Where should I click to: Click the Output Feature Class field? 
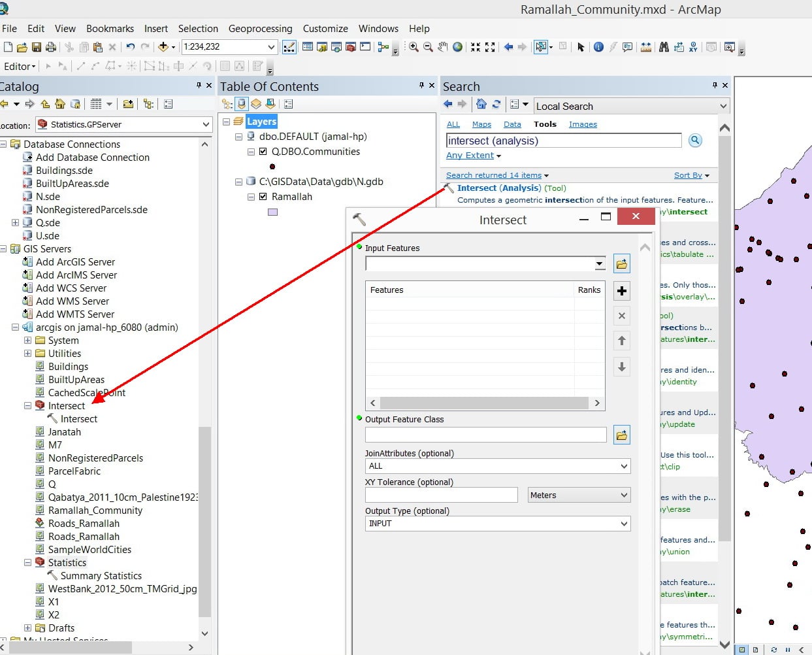pyautogui.click(x=486, y=434)
